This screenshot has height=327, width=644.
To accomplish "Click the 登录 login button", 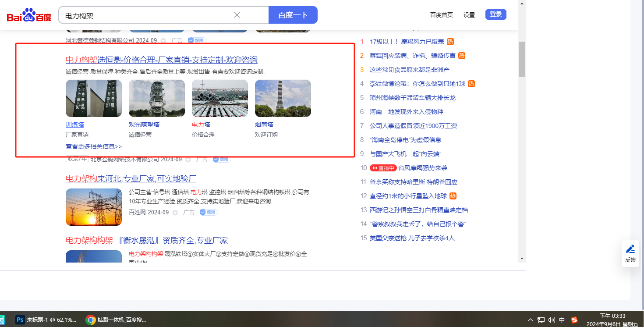I will pyautogui.click(x=495, y=14).
